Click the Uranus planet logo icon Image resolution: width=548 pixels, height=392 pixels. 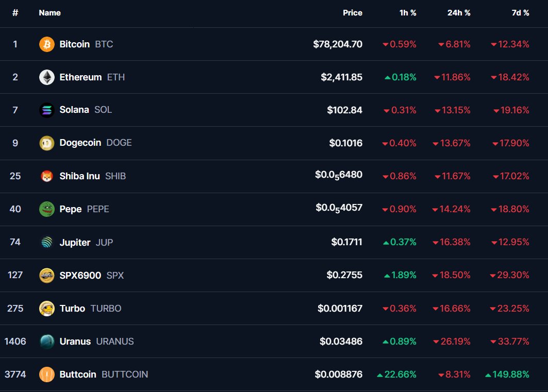[47, 342]
